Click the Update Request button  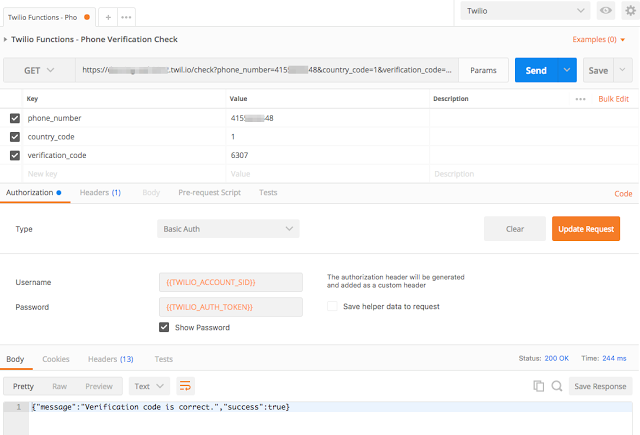[586, 229]
